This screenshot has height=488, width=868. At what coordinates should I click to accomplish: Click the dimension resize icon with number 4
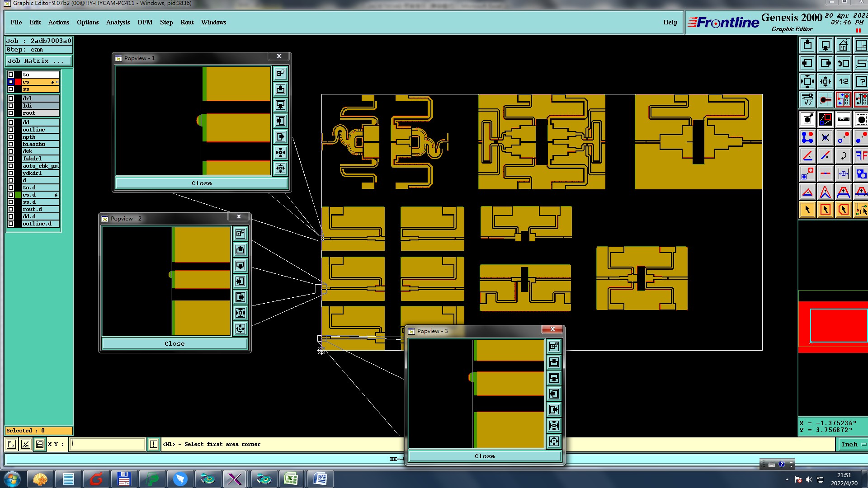point(844,174)
